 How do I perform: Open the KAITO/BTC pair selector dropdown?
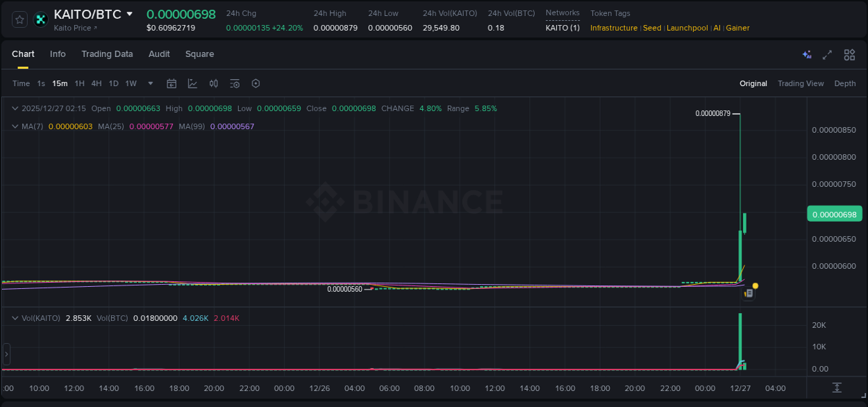(131, 13)
